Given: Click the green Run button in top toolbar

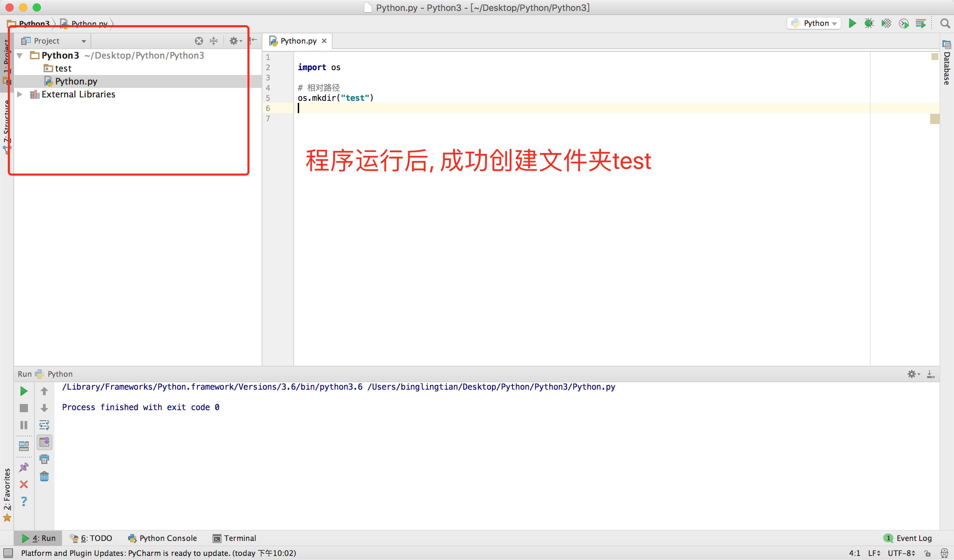Looking at the screenshot, I should coord(852,24).
